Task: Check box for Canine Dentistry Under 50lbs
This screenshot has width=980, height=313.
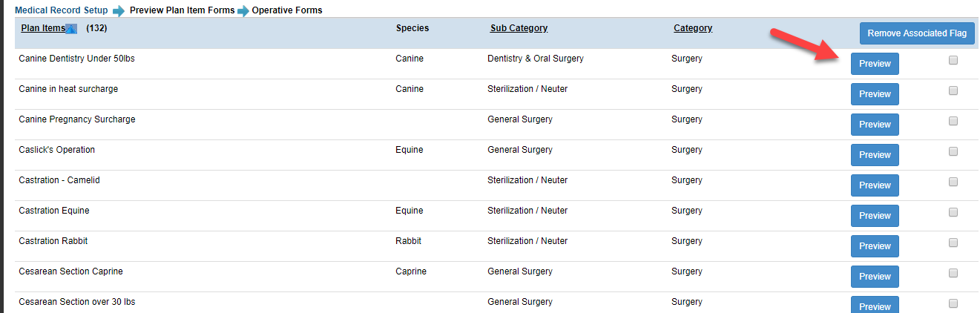Action: click(953, 60)
